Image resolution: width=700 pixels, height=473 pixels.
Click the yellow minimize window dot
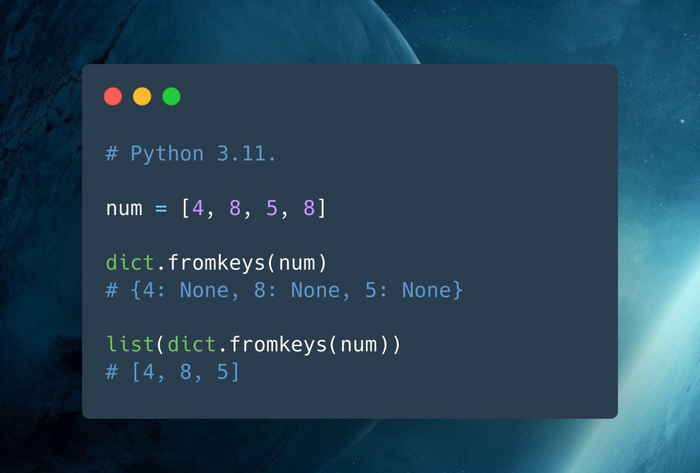coord(142,96)
